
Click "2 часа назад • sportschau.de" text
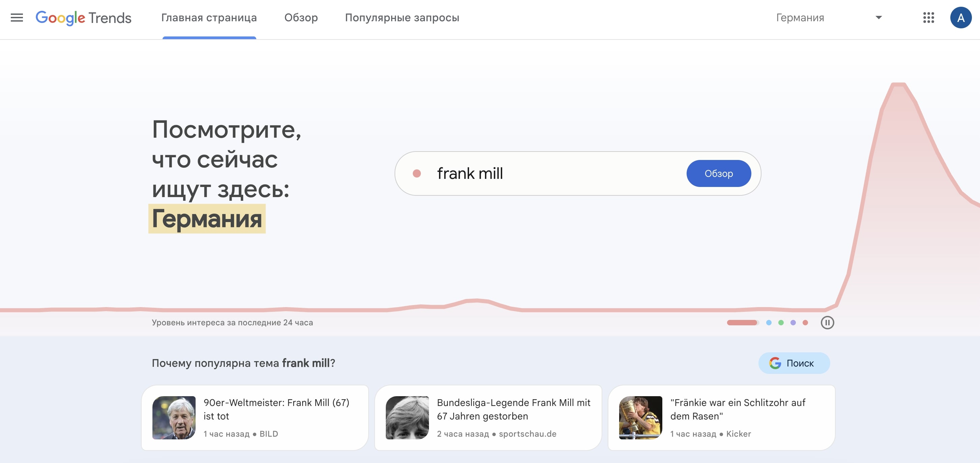(x=496, y=434)
